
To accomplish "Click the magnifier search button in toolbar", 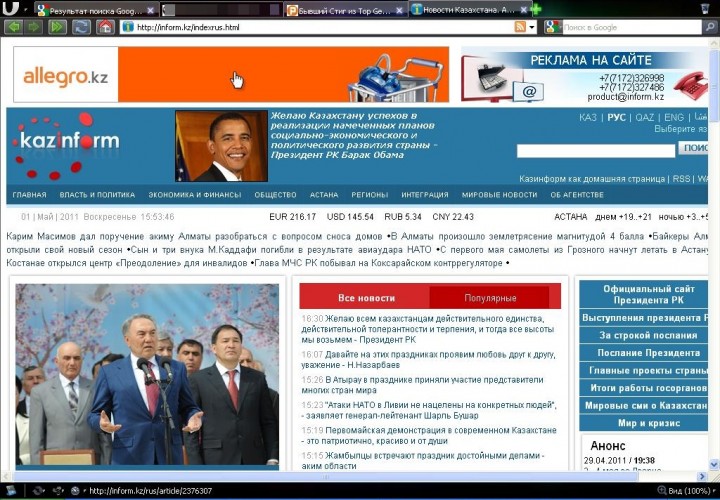I will click(709, 27).
